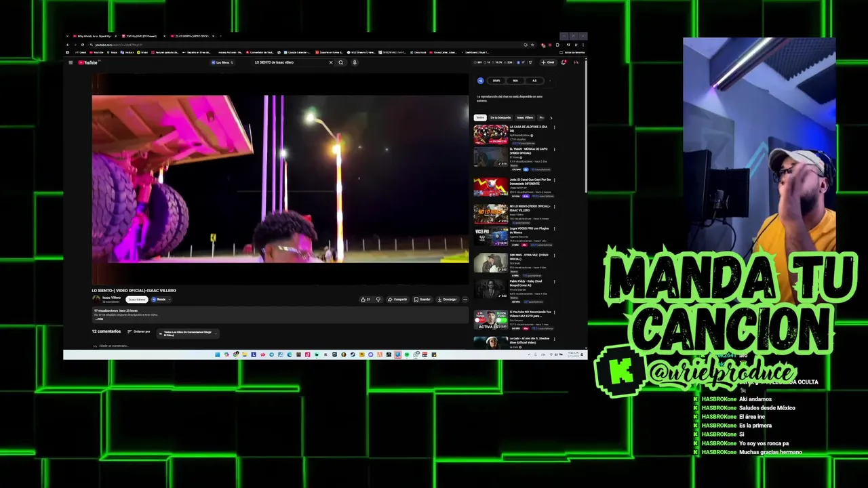Open the account avatar in YouTube header

(x=576, y=62)
